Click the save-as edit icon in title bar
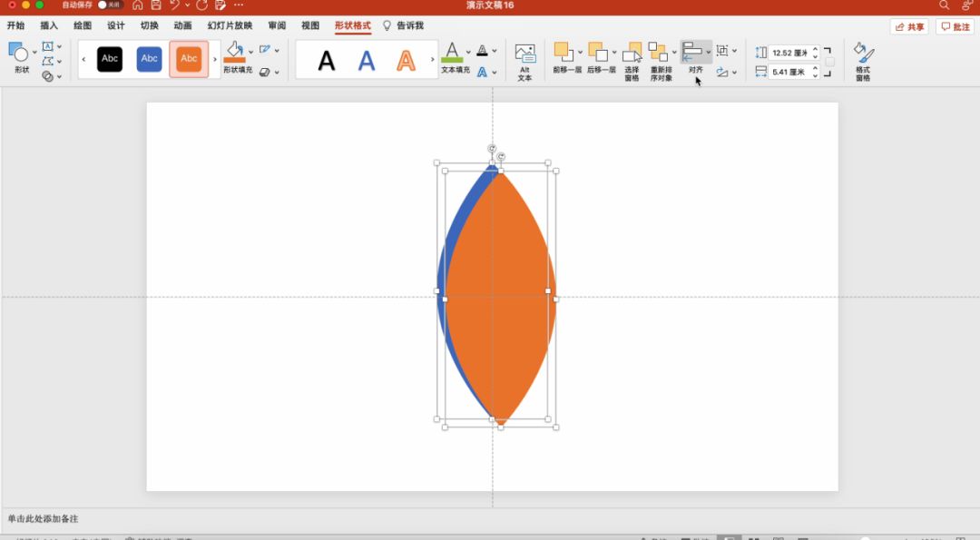 point(220,5)
